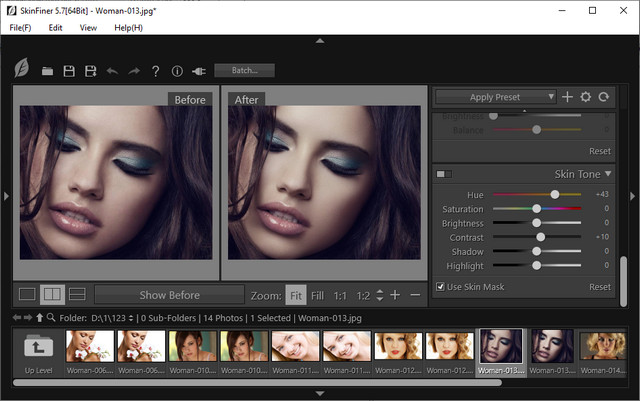640x401 pixels.
Task: Open the Edit menu
Action: pyautogui.click(x=55, y=27)
